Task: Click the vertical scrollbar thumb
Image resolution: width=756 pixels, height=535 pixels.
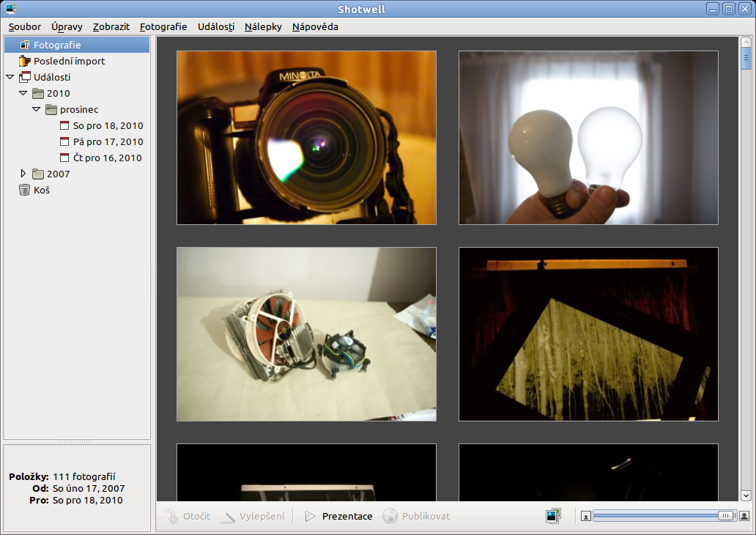Action: click(746, 59)
